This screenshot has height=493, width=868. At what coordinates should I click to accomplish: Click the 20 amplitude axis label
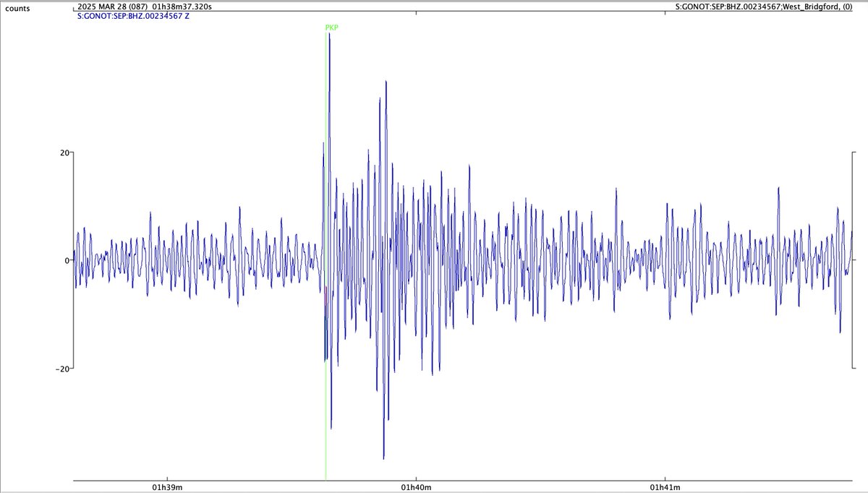point(64,153)
